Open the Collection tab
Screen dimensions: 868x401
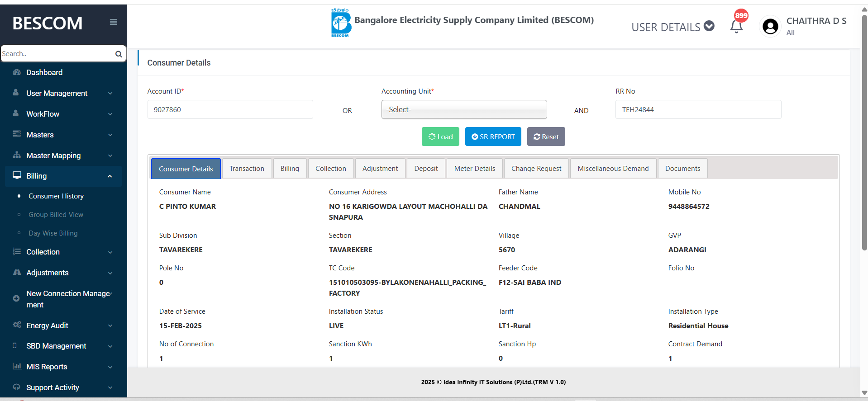click(331, 168)
